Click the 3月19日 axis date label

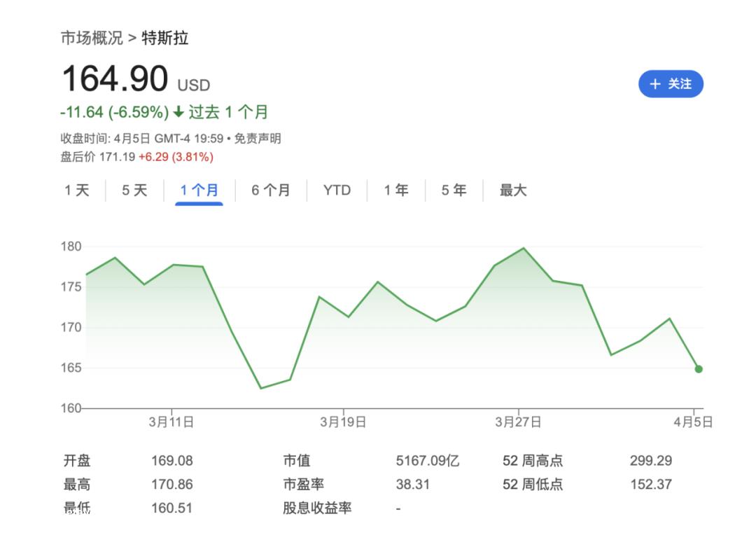[343, 422]
